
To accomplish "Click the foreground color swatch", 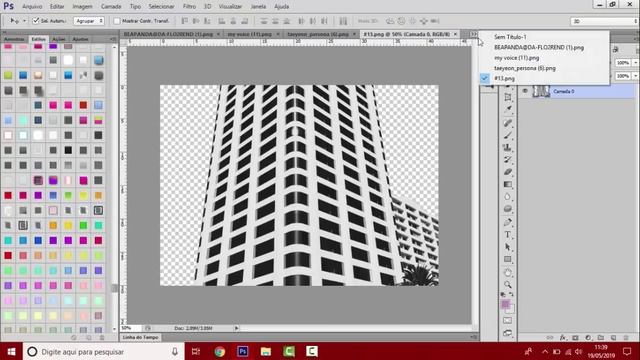I will (x=505, y=304).
